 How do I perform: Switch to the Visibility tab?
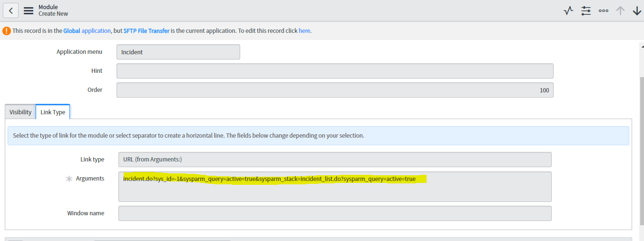20,112
